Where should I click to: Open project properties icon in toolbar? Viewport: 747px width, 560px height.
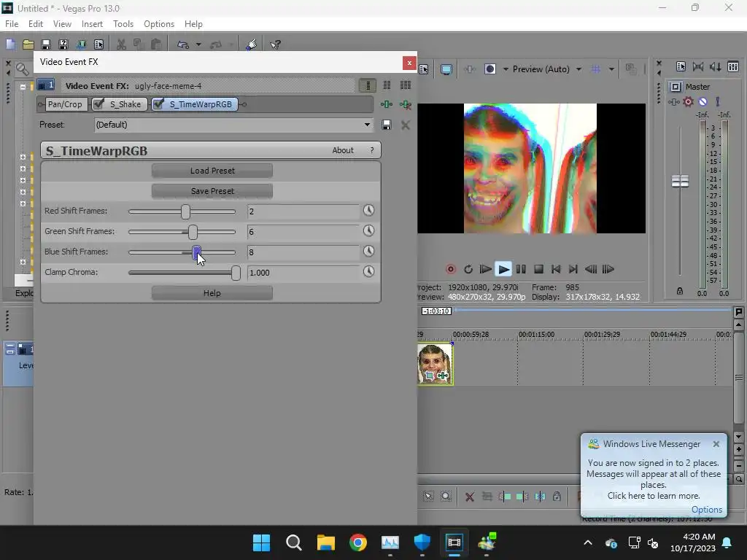(x=98, y=44)
